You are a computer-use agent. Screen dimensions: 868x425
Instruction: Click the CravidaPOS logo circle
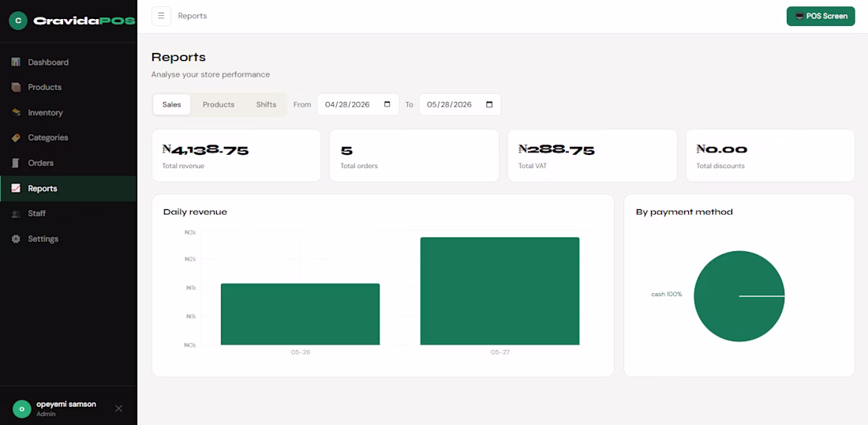point(18,21)
